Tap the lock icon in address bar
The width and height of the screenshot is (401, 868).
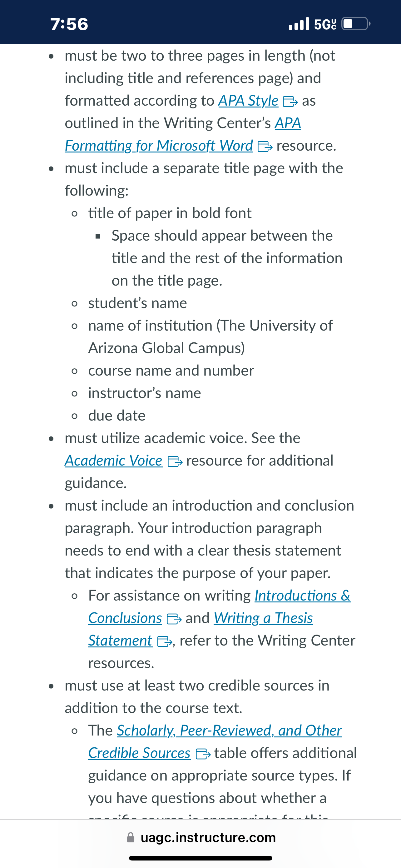[x=131, y=837]
